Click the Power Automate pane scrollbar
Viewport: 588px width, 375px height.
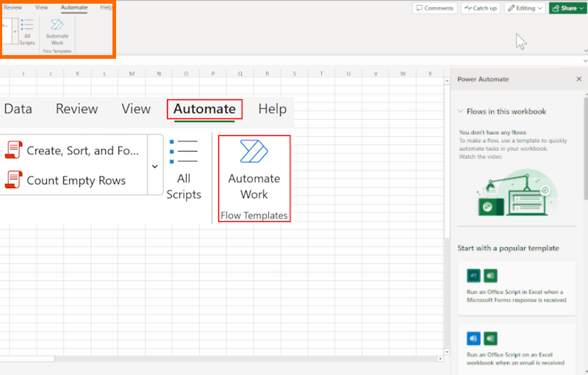pos(586,148)
